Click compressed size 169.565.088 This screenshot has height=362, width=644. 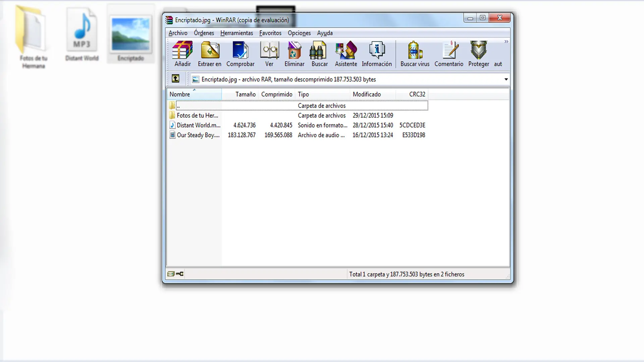(x=278, y=135)
